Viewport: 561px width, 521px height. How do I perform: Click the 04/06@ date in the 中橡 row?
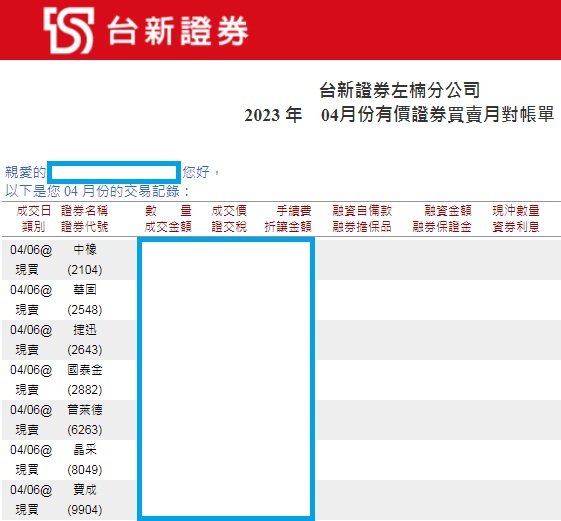tap(31, 250)
